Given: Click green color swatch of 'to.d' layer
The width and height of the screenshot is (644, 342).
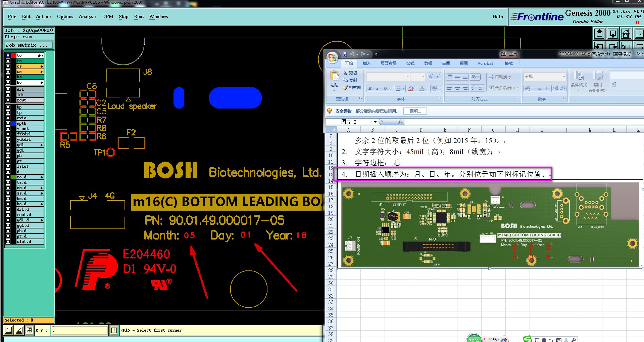Looking at the screenshot, I should coord(13,177).
